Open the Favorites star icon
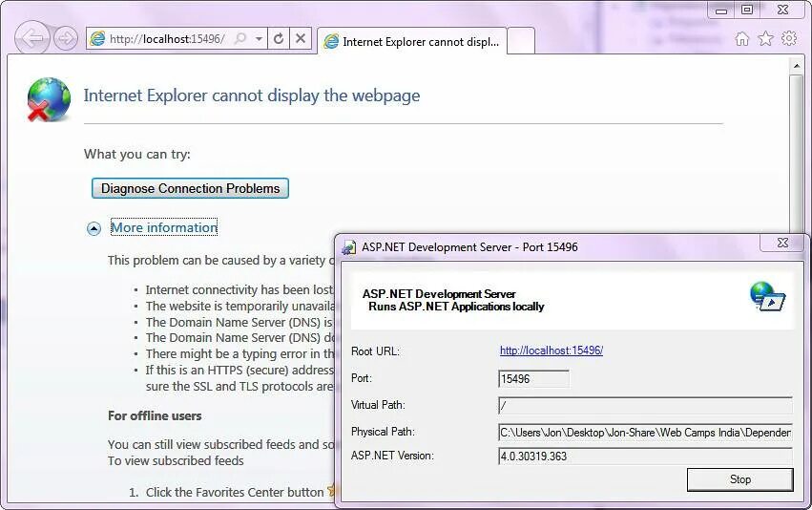The width and height of the screenshot is (812, 510). pos(765,38)
